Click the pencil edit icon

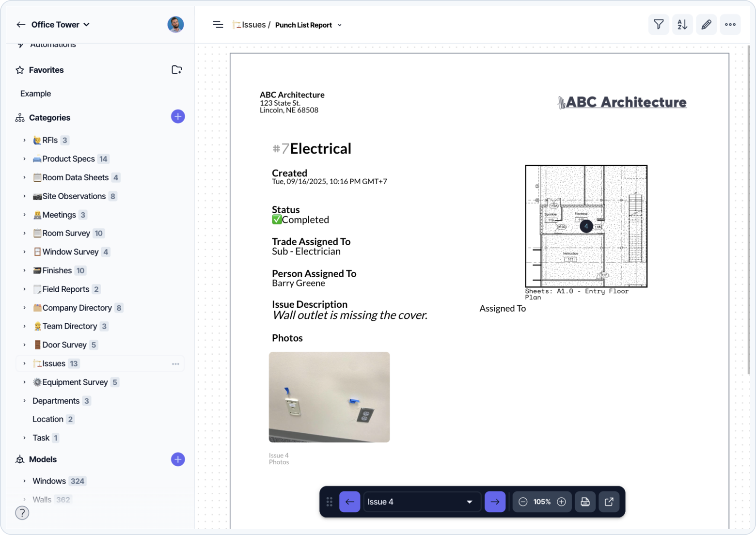click(706, 25)
